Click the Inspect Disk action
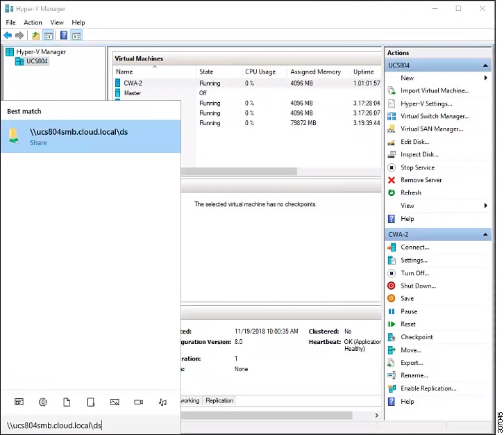The image size is (504, 435). [x=419, y=154]
